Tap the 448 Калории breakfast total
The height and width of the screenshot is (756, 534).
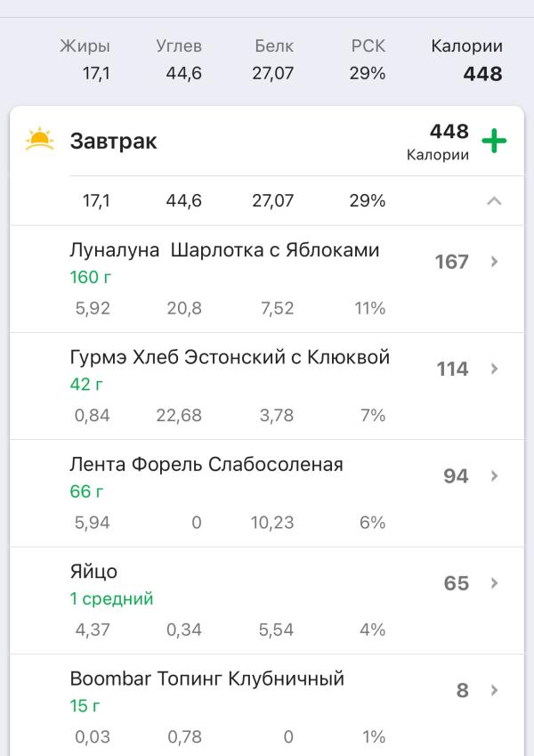[438, 142]
